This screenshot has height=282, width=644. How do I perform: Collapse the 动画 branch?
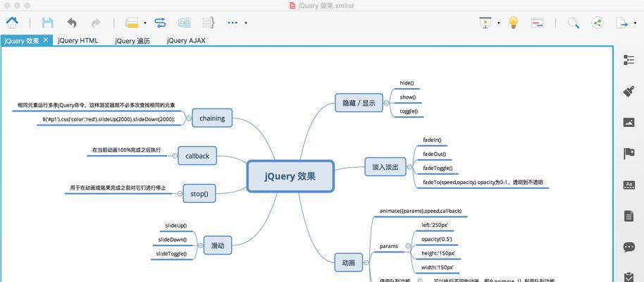(366, 262)
